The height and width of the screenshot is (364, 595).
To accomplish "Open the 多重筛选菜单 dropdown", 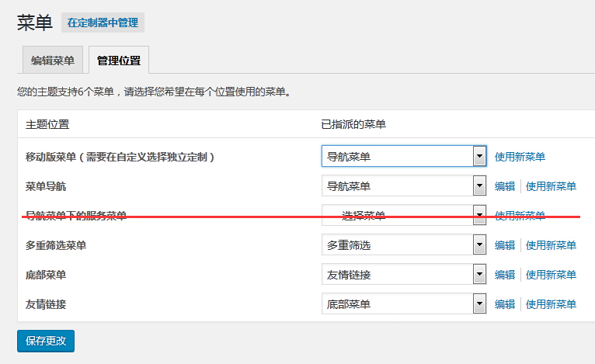I will pos(404,245).
